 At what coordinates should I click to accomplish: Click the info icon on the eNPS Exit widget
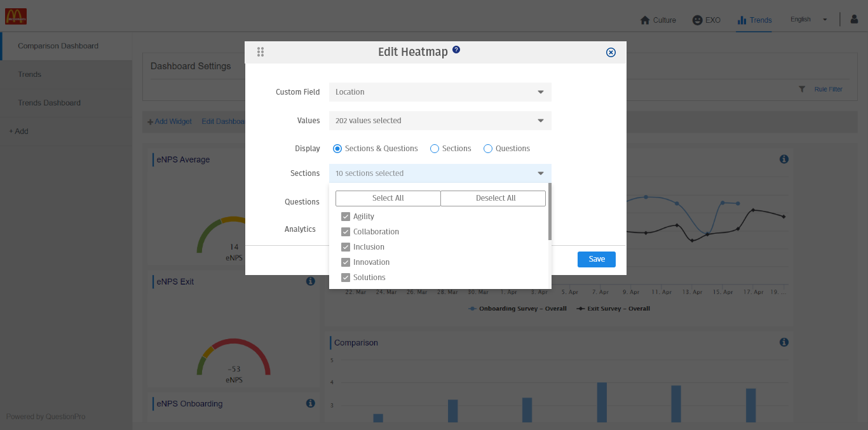point(311,281)
